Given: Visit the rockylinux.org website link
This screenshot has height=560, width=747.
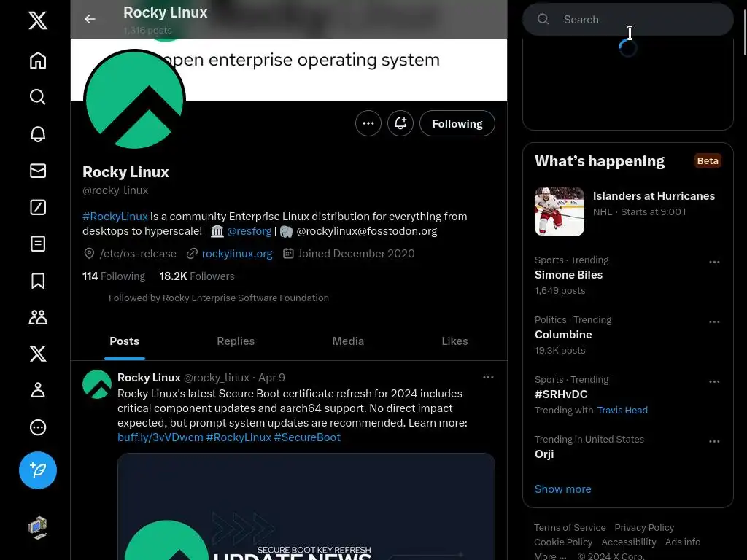Looking at the screenshot, I should click(237, 253).
